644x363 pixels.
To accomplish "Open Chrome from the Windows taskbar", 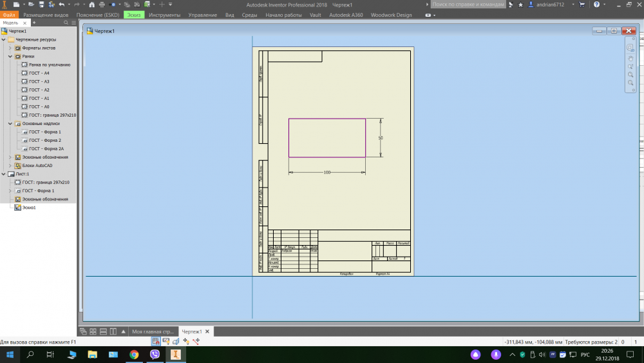I will pyautogui.click(x=134, y=355).
